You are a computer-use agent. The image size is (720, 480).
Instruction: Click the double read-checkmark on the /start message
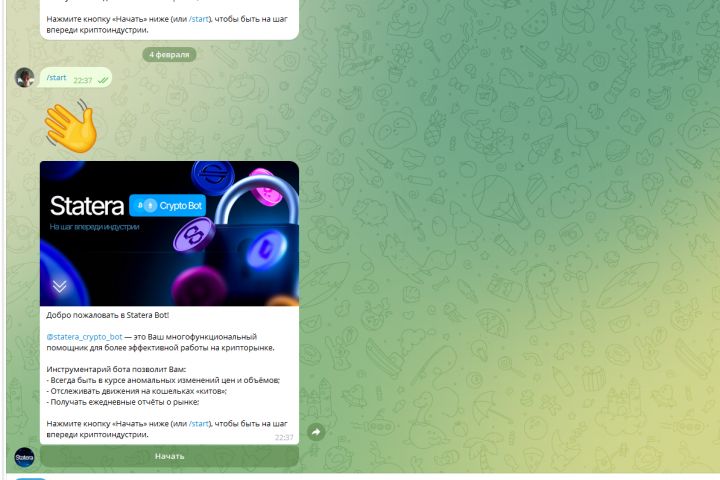pyautogui.click(x=103, y=80)
